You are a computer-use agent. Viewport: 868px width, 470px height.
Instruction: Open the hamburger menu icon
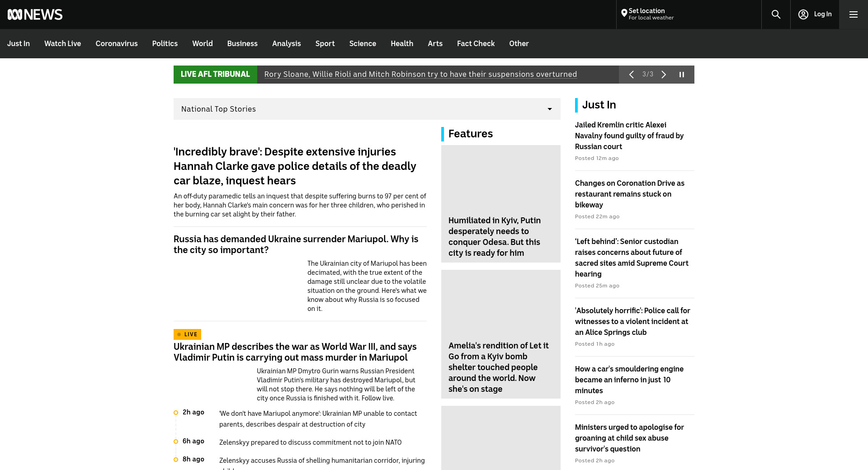[x=853, y=14]
